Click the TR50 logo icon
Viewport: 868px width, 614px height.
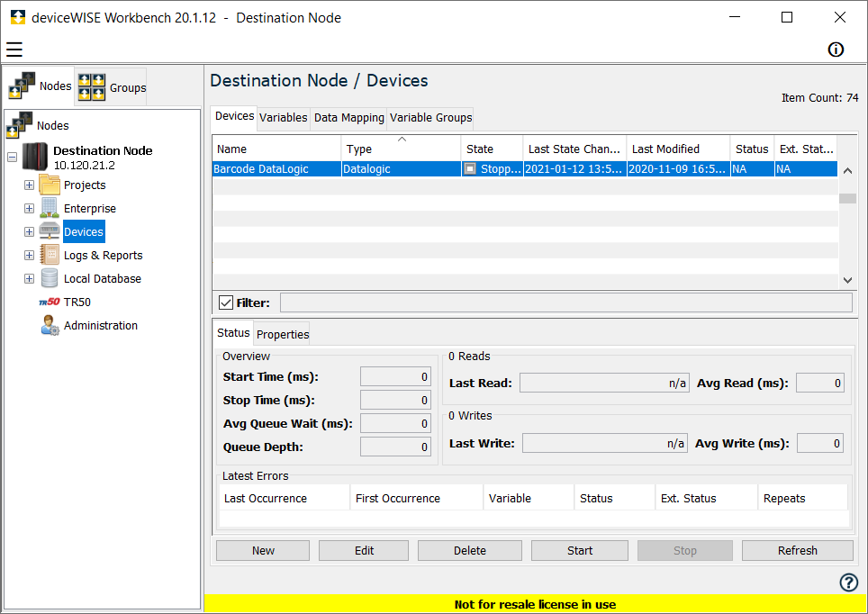click(50, 302)
